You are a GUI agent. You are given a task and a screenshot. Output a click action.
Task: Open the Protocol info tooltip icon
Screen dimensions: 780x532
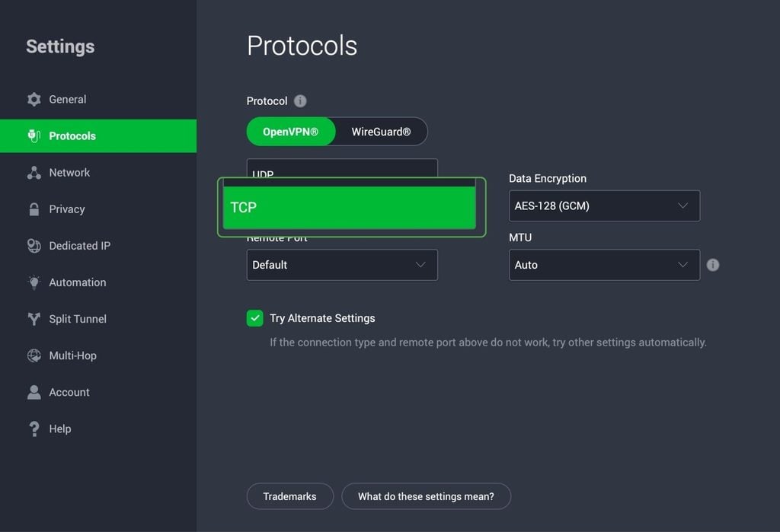(x=300, y=101)
